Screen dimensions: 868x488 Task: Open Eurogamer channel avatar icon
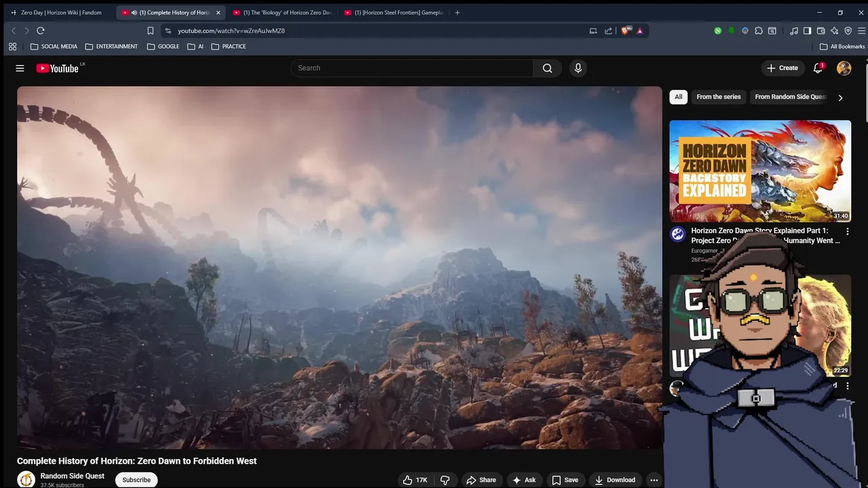tap(677, 235)
